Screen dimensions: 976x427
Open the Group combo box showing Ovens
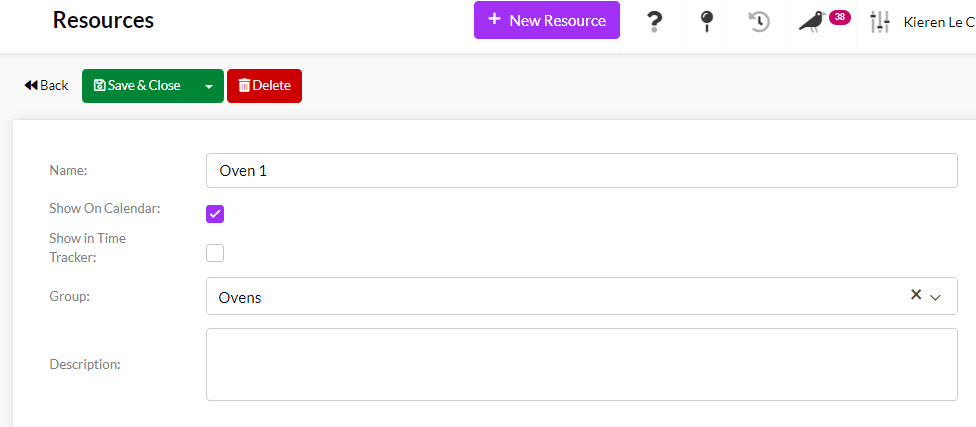click(x=581, y=296)
